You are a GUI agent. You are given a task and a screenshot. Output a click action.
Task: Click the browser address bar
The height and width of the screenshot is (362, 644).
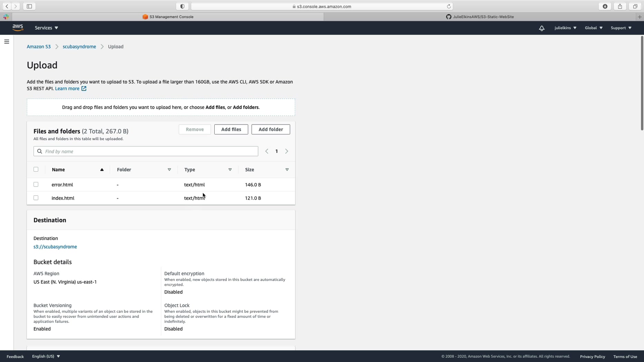click(322, 6)
